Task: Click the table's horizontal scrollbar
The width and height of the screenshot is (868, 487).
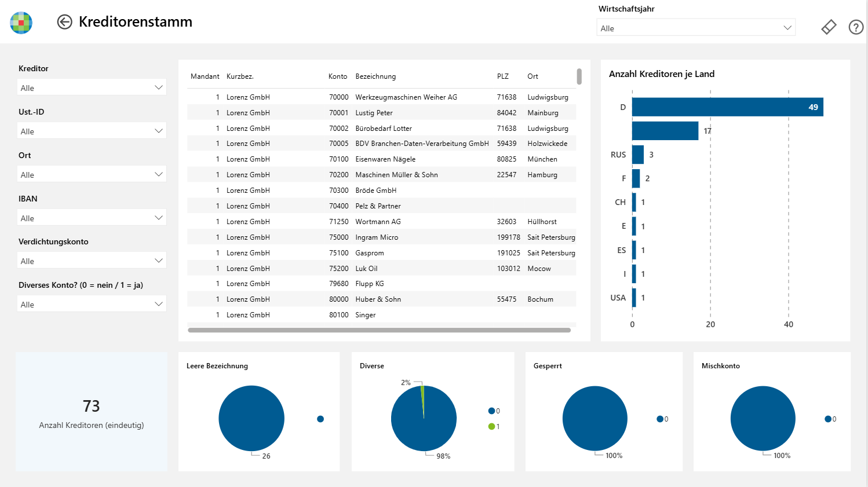Action: click(380, 330)
